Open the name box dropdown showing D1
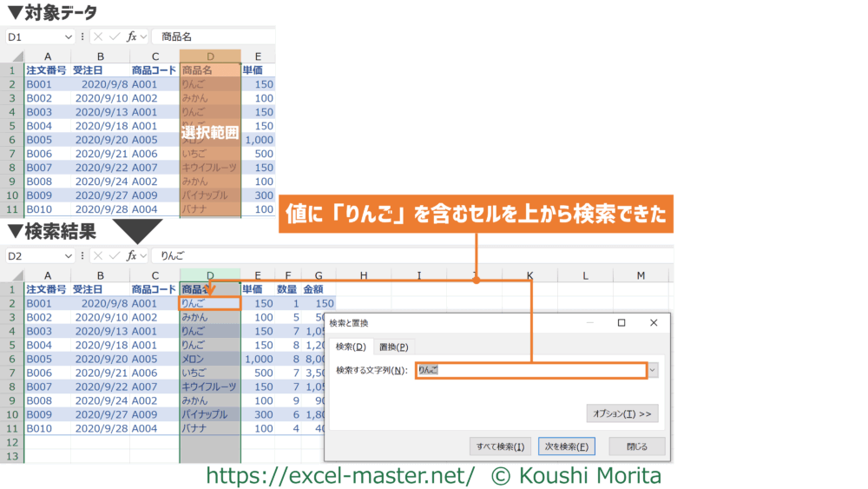 tap(69, 37)
